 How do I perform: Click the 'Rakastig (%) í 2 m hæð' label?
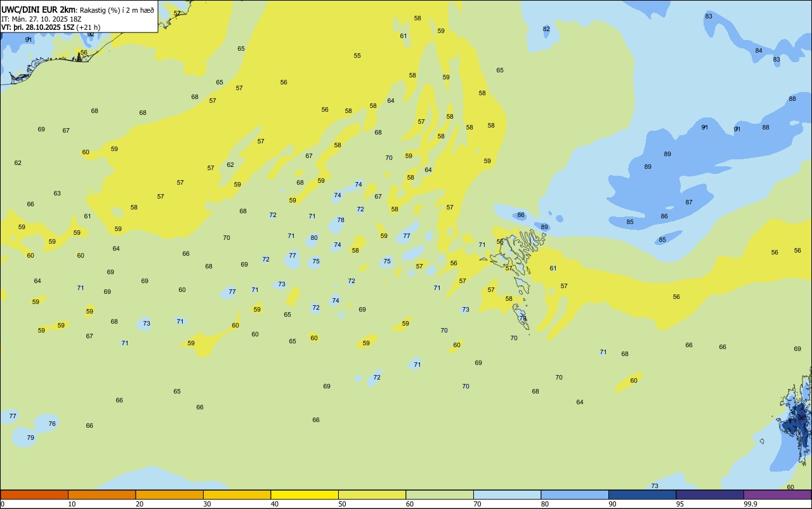[x=117, y=10]
